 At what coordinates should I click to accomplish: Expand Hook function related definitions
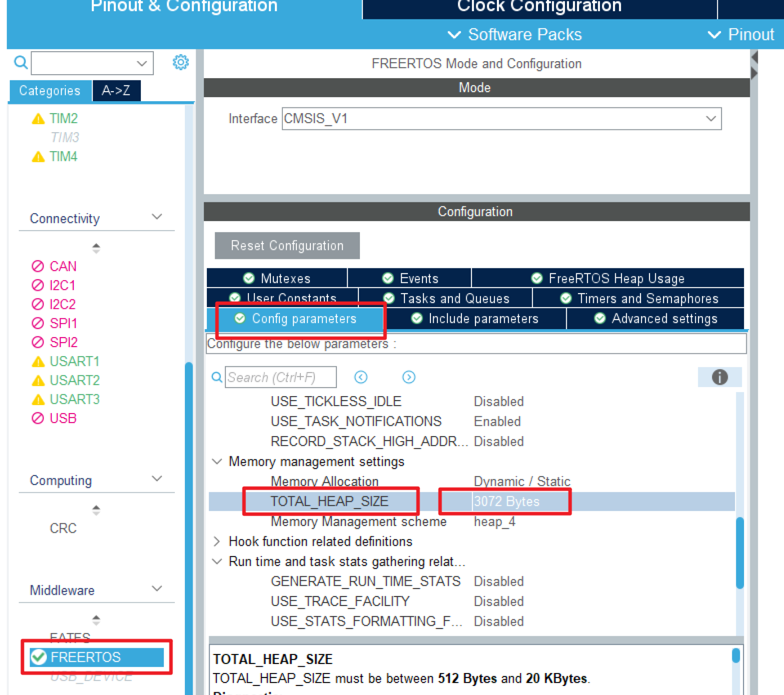pyautogui.click(x=217, y=541)
